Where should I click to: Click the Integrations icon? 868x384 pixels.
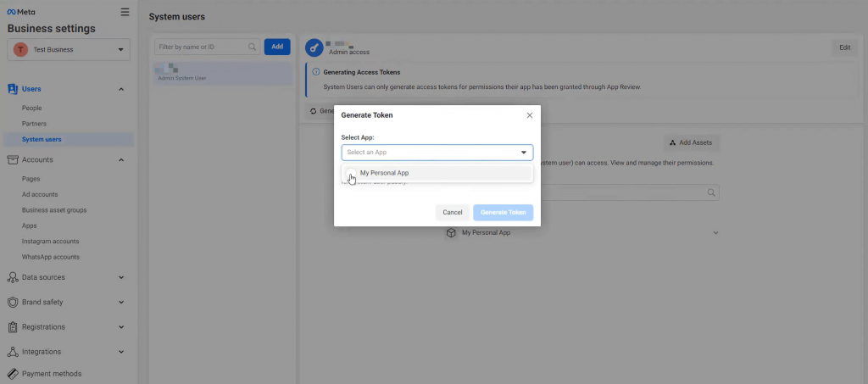(12, 352)
